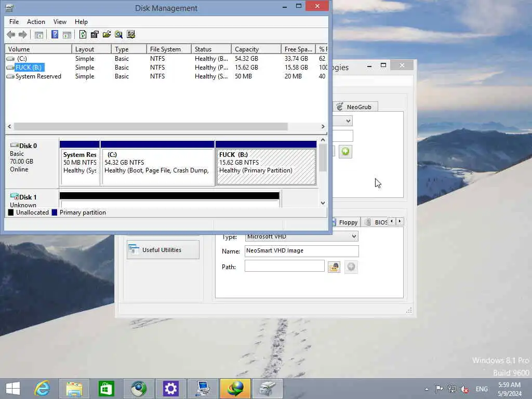Open the Properties toolbar icon
The image size is (532, 399).
tap(95, 34)
